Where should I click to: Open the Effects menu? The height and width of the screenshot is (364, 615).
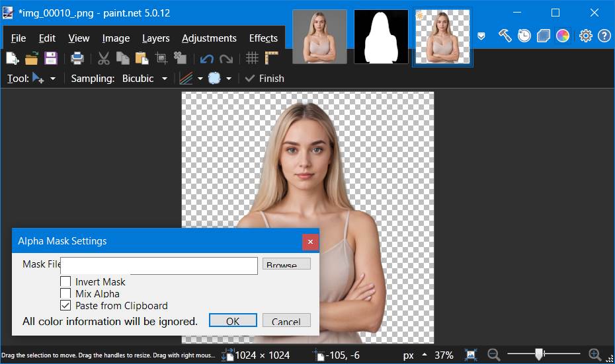pos(263,38)
